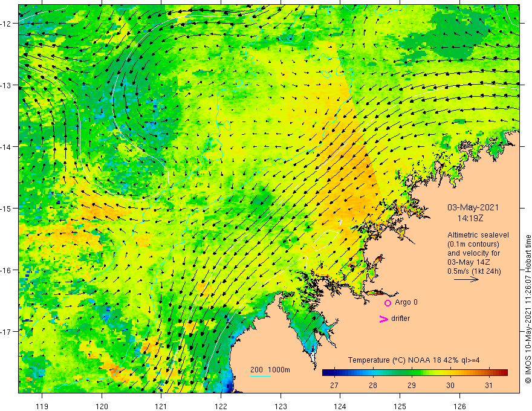Image resolution: width=532 pixels, height=411 pixels.
Task: Click the 119 longitude axis label
Action: (42, 407)
